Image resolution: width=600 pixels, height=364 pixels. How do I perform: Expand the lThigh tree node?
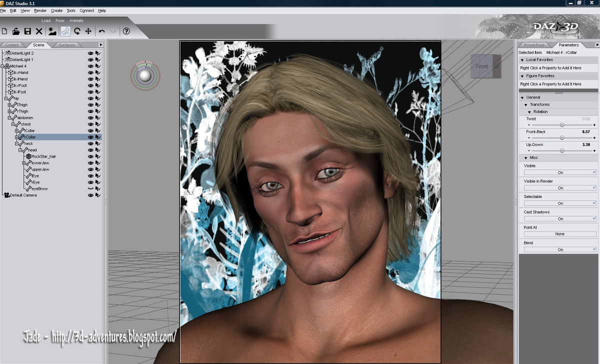[9, 105]
